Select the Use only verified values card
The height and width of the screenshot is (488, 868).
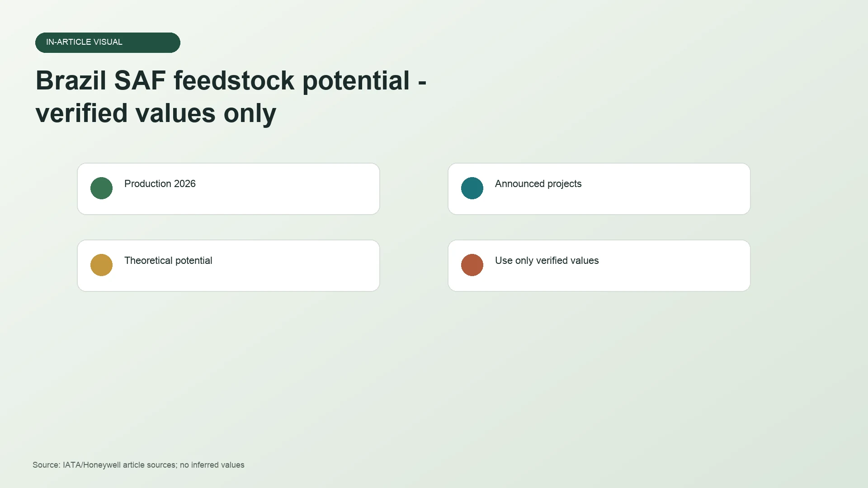tap(599, 266)
